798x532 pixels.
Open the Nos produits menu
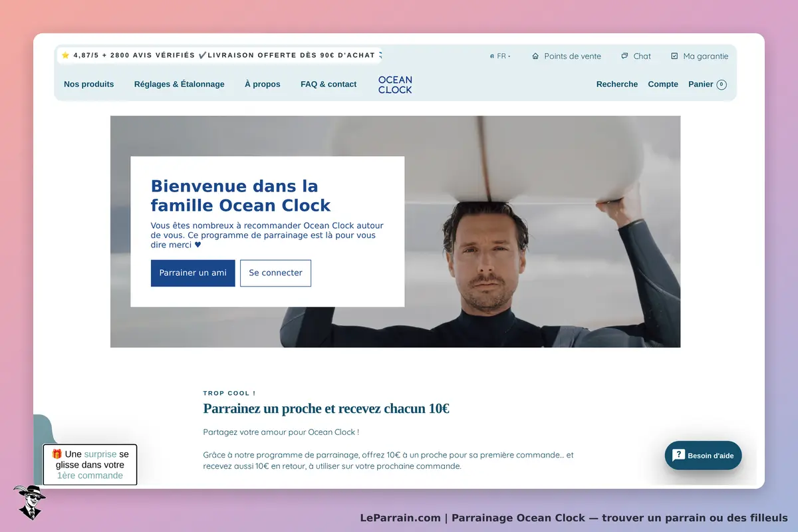pyautogui.click(x=88, y=84)
